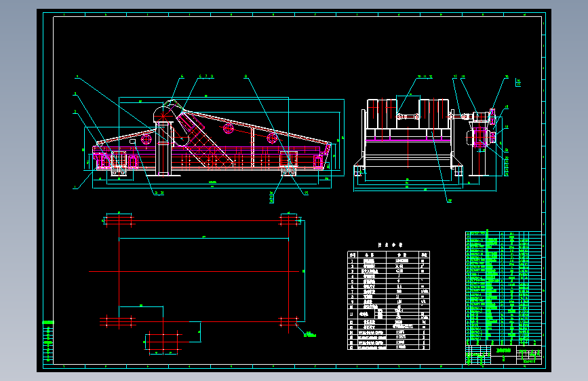Screen dimensions: 588x381
Task: Click the yellow label block on the left margin
Action: (48, 322)
